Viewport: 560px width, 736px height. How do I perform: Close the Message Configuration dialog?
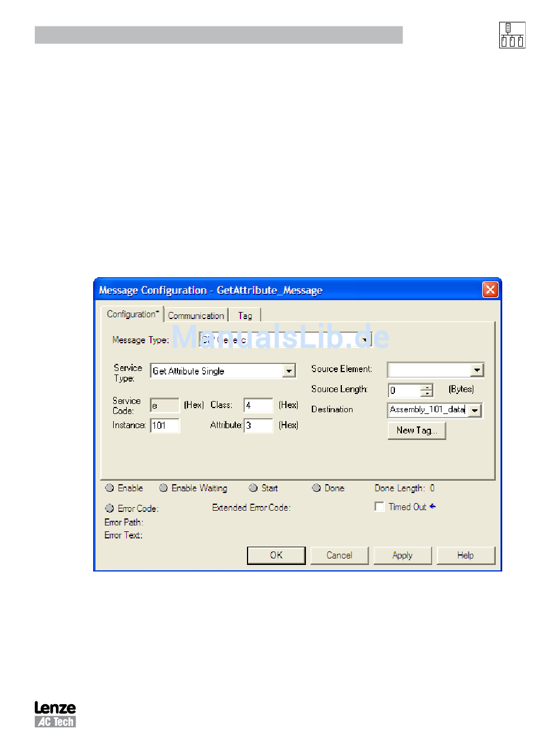coord(490,290)
